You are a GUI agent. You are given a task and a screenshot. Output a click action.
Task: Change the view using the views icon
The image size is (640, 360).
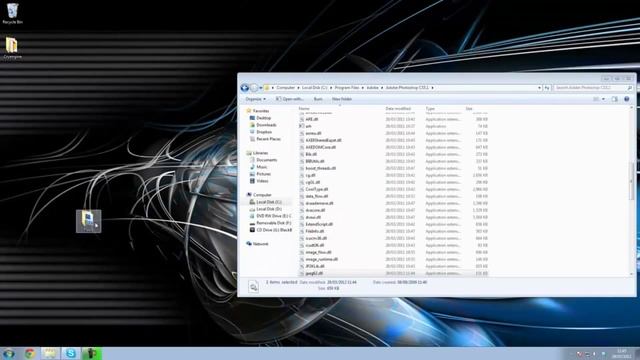596,99
